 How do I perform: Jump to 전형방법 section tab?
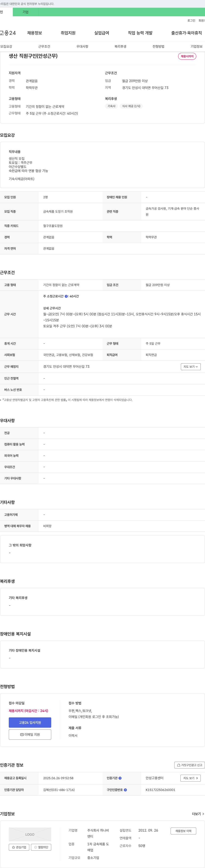pos(158,46)
